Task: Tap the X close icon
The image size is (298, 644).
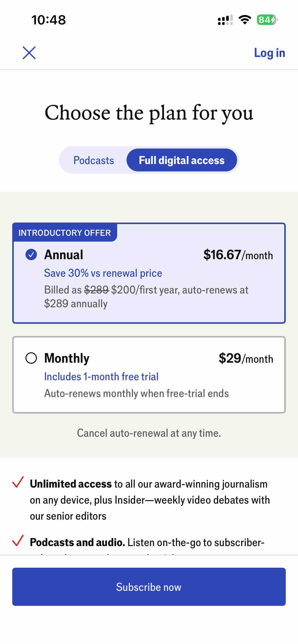Action: (29, 53)
